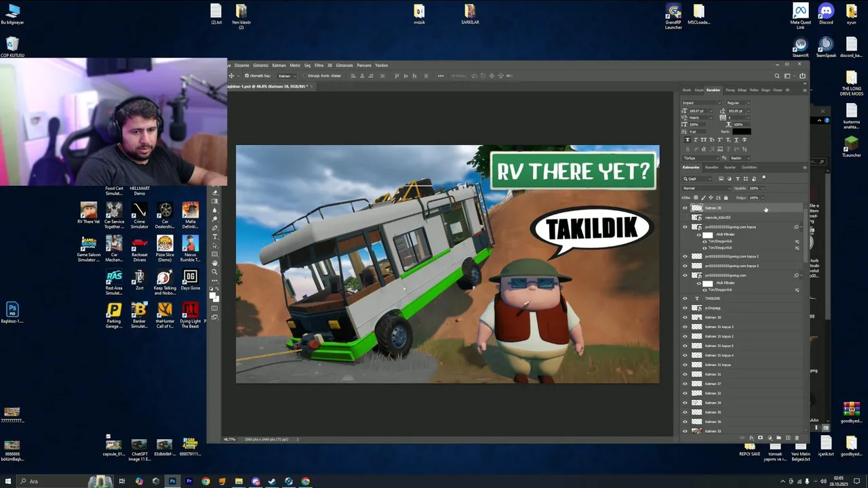
Task: Click the trash icon to delete layer
Action: pyautogui.click(x=797, y=438)
